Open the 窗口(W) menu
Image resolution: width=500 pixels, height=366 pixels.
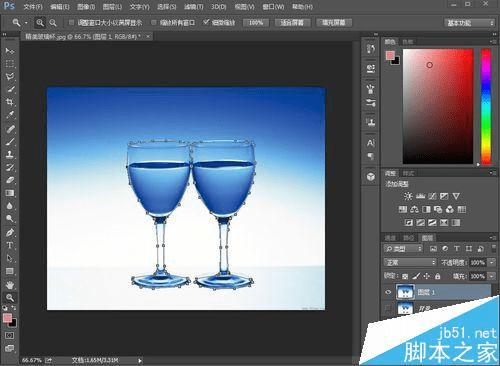point(273,7)
